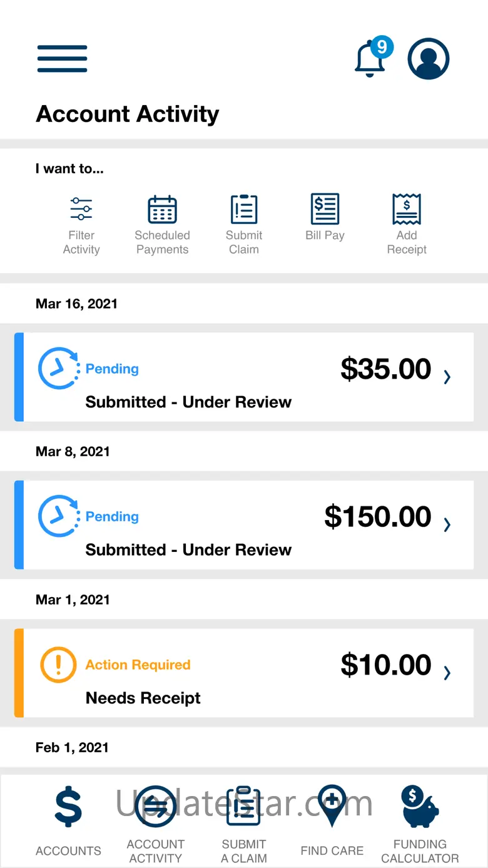The image size is (488, 868).
Task: Expand the $35.00 pending claim chevron
Action: pyautogui.click(x=447, y=377)
